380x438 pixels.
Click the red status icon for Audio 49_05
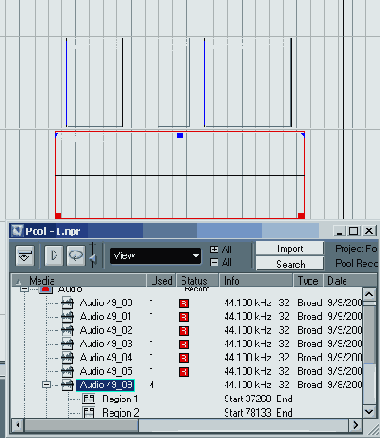pyautogui.click(x=184, y=372)
